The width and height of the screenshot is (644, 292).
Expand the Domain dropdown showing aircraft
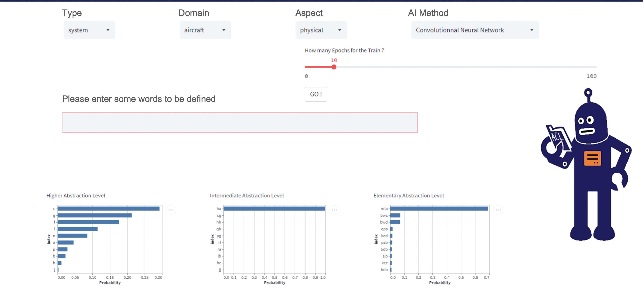tap(205, 30)
